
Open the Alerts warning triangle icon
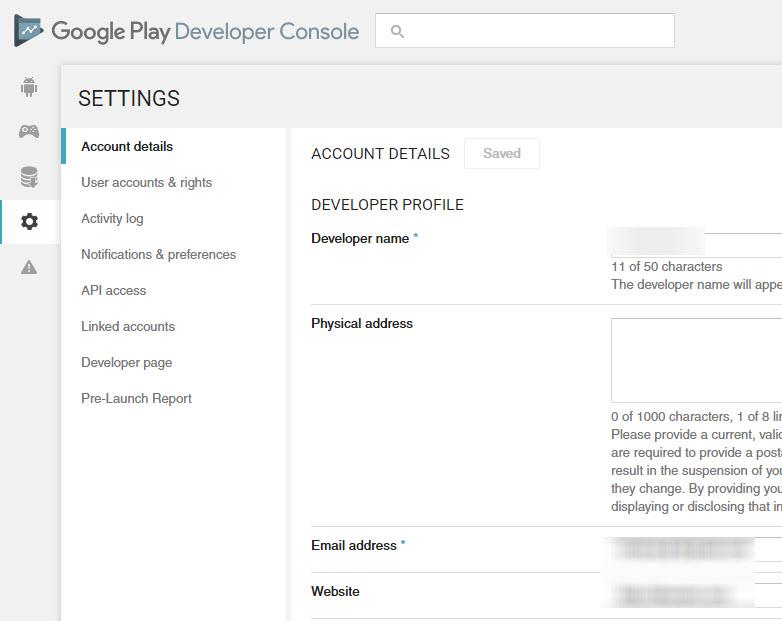pos(29,267)
